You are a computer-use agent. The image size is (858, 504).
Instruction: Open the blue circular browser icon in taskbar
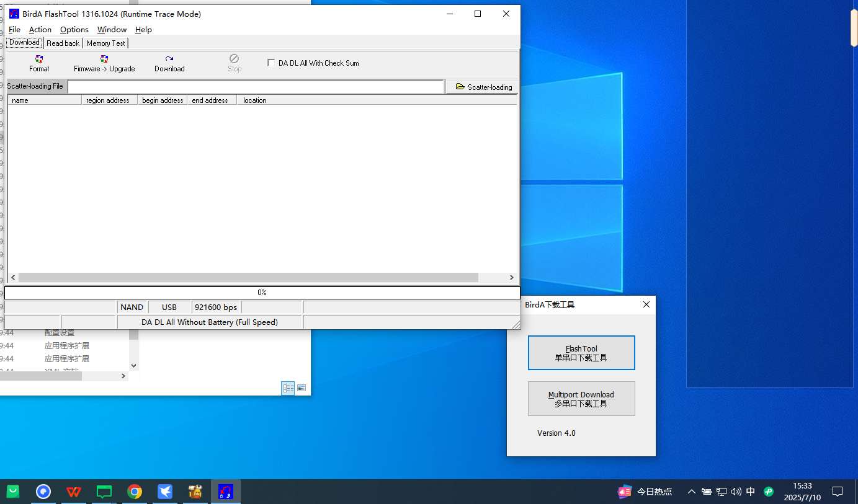pyautogui.click(x=43, y=492)
